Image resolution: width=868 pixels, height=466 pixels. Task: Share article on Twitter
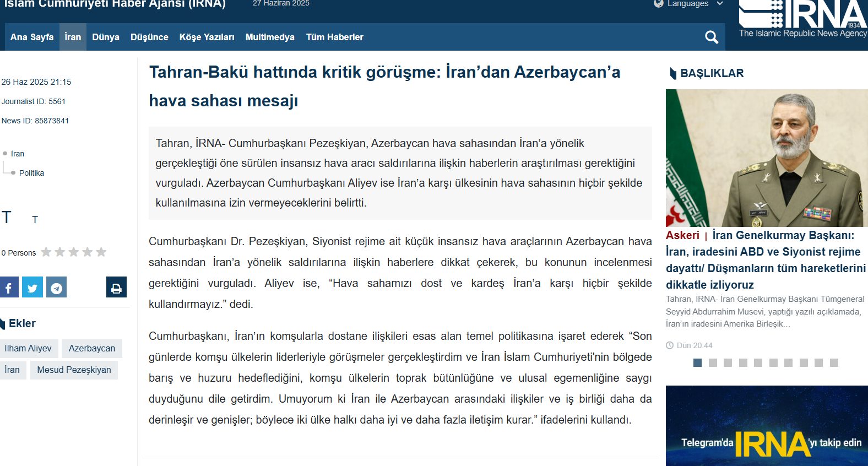pyautogui.click(x=32, y=287)
